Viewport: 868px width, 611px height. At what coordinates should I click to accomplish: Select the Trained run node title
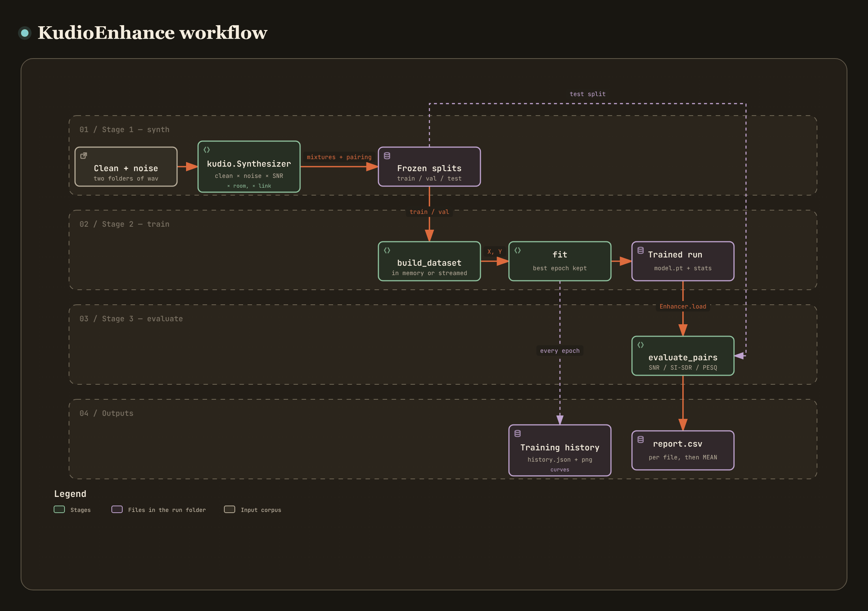pos(675,254)
